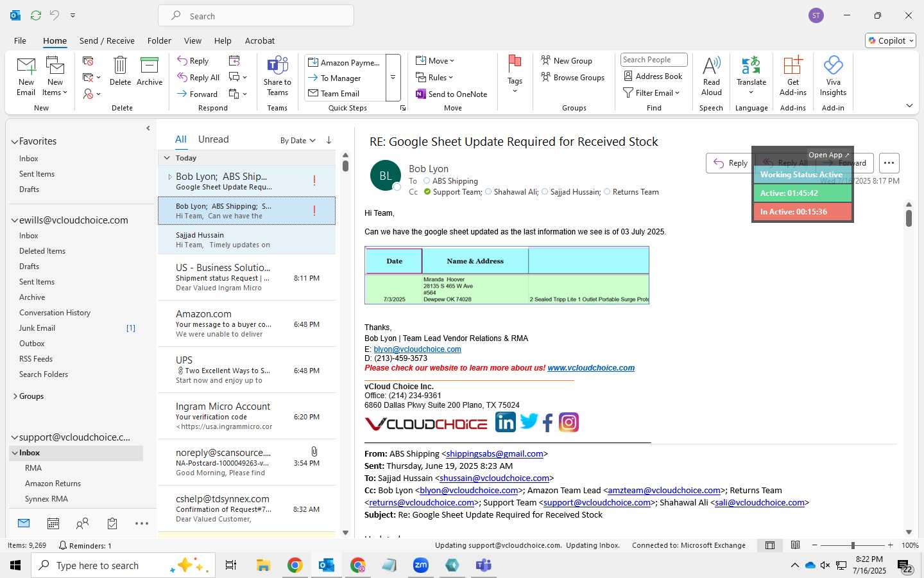Viewport: 924px width, 578px height.
Task: Open File Explorer from the taskbar
Action: (263, 565)
